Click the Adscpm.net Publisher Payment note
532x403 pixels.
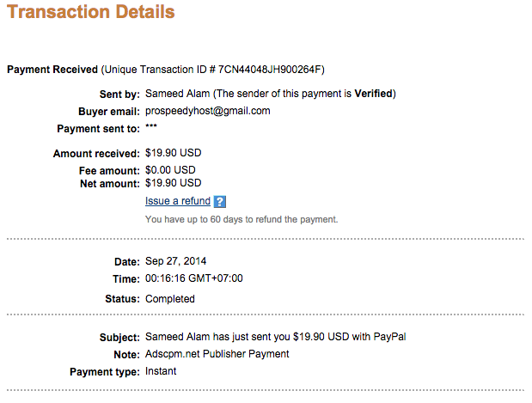pyautogui.click(x=217, y=354)
